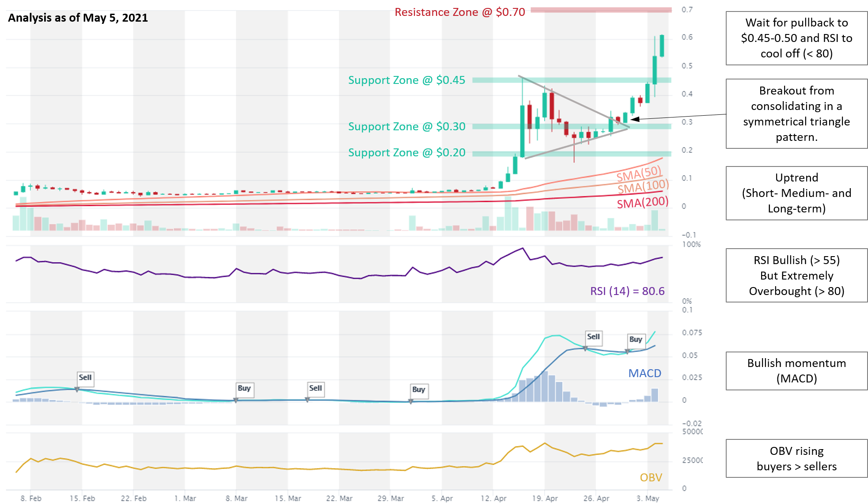The image size is (868, 503).
Task: Click the 'RSI Bullish (> 55)' note
Action: point(796,276)
